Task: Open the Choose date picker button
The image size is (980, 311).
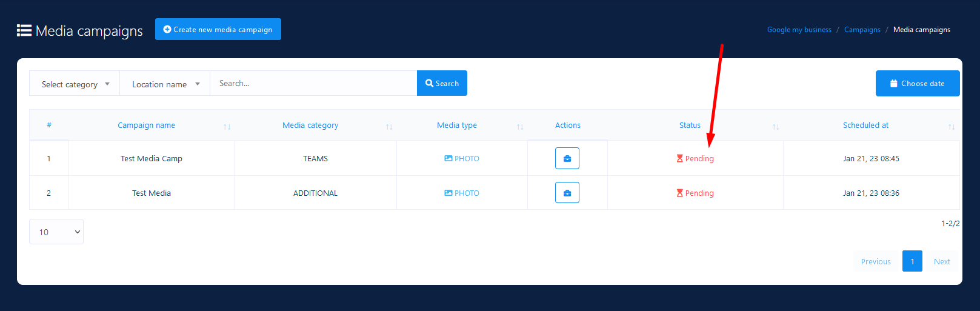Action: 917,83
